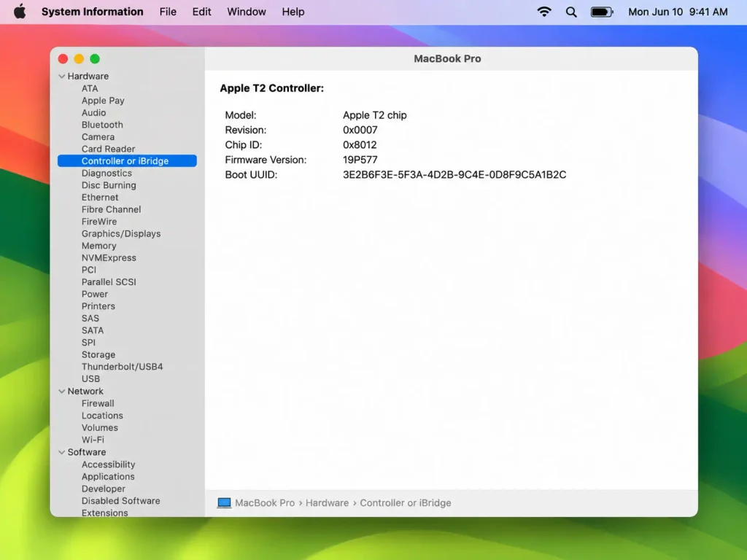The width and height of the screenshot is (747, 560).
Task: Select Graphics/Displays in the sidebar
Action: coord(121,234)
